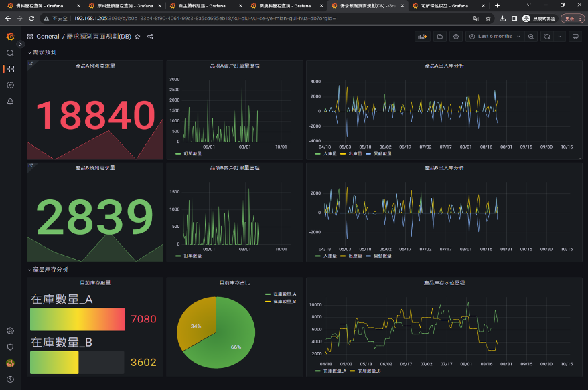Open the Explore compass icon

[x=10, y=85]
